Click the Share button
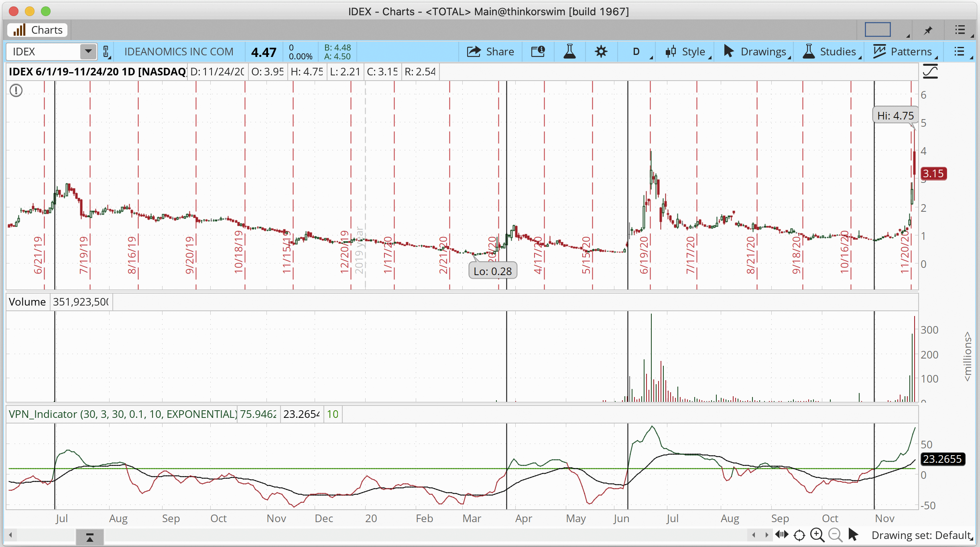The height and width of the screenshot is (547, 980). (490, 52)
